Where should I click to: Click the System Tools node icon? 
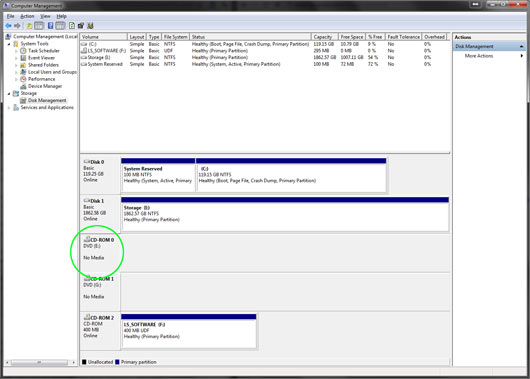[x=16, y=44]
